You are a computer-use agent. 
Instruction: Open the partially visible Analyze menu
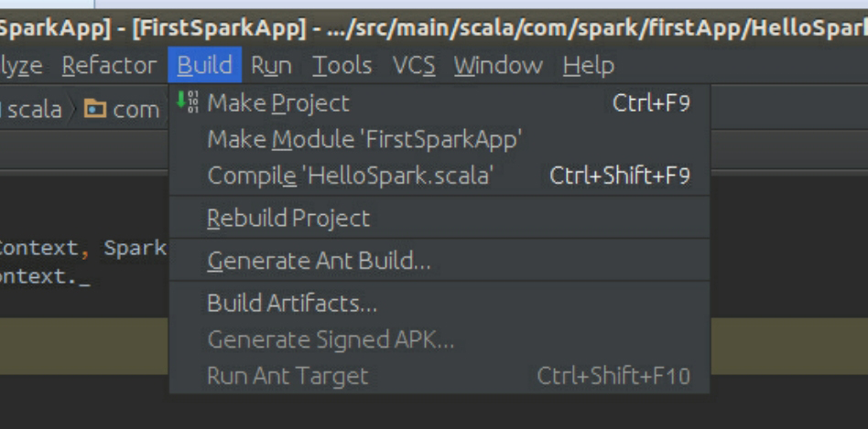pos(21,66)
